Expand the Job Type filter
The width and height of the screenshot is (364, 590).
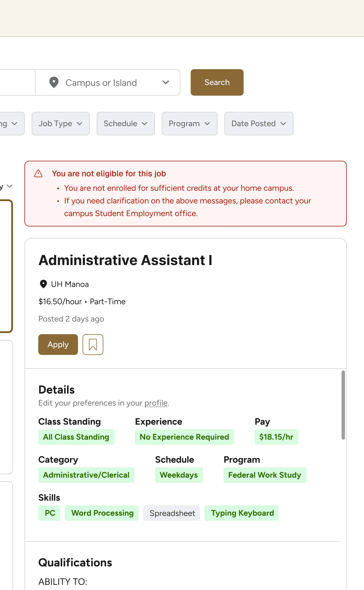[61, 124]
